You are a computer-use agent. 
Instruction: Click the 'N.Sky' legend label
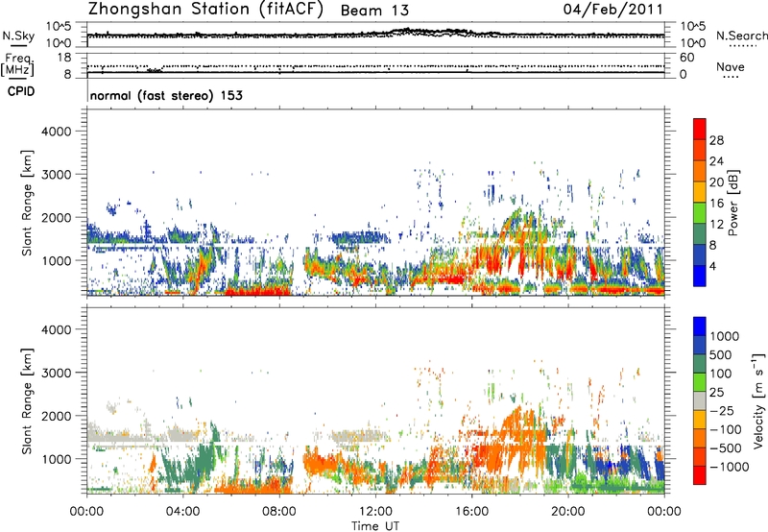(18, 36)
